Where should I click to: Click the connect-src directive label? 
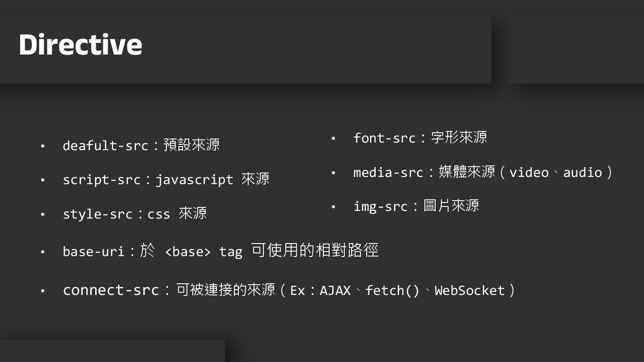click(x=111, y=290)
